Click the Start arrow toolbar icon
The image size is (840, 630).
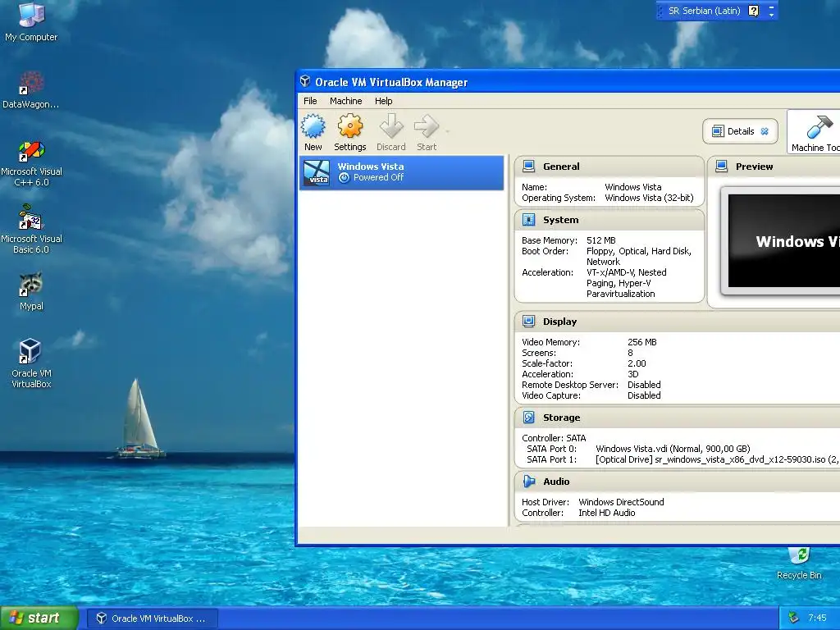point(427,132)
